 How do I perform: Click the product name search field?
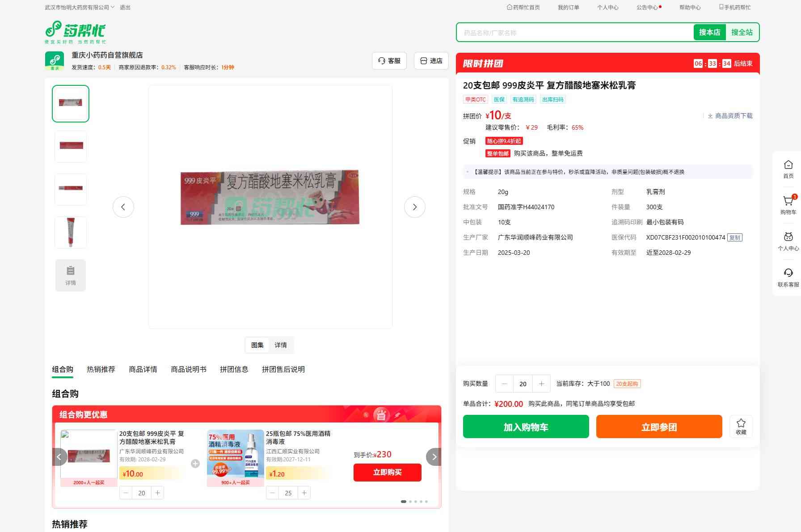click(574, 33)
